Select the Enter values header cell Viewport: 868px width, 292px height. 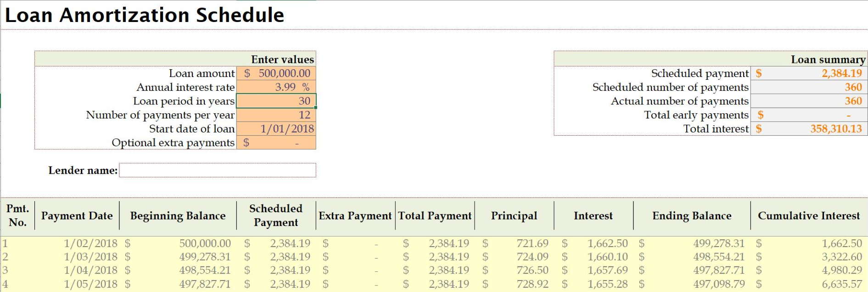(282, 60)
